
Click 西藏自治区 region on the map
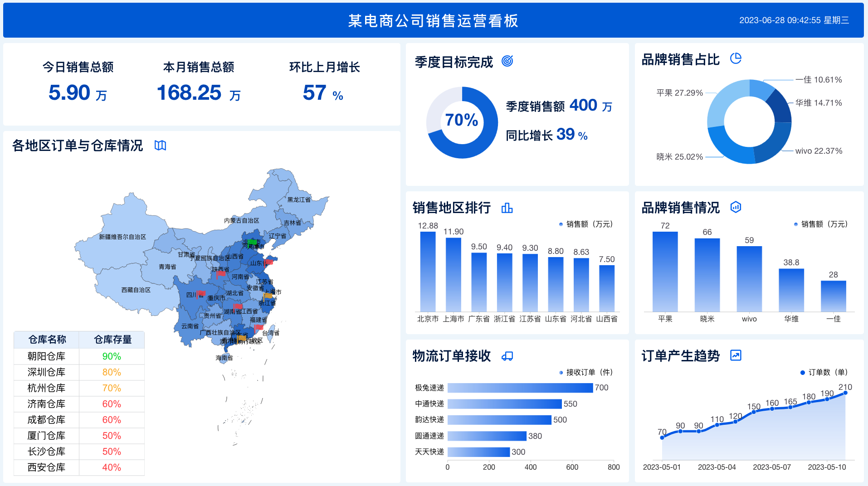[136, 290]
